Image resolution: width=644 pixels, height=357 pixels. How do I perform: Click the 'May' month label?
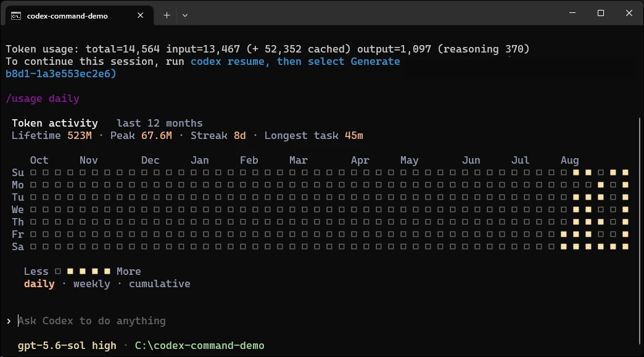410,161
